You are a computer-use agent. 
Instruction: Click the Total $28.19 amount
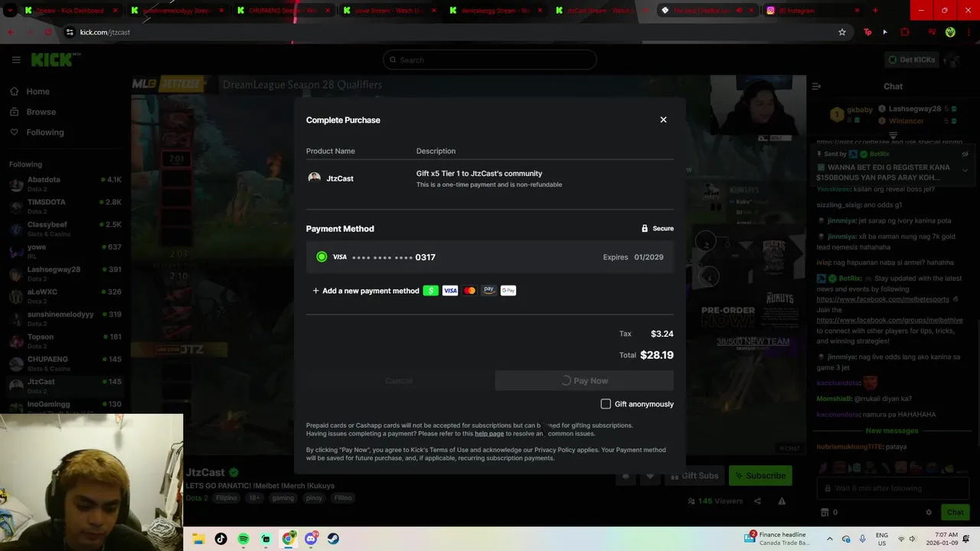657,355
